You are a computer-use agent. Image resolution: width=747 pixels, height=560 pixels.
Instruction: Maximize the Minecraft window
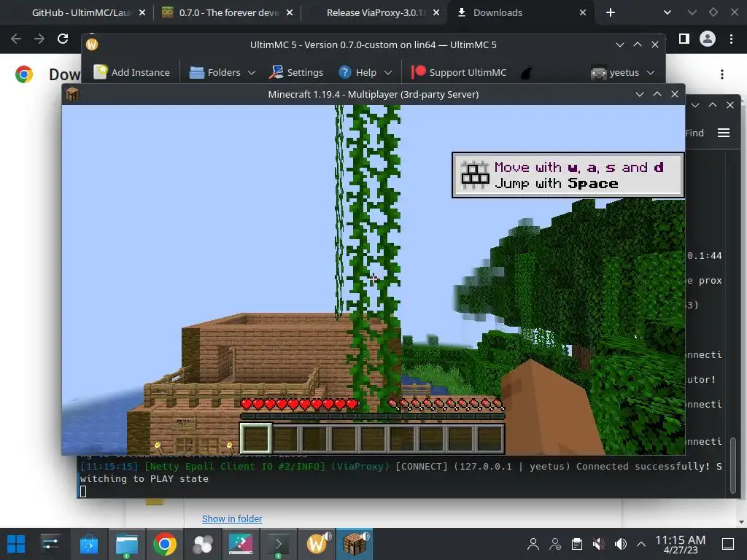[x=657, y=94]
